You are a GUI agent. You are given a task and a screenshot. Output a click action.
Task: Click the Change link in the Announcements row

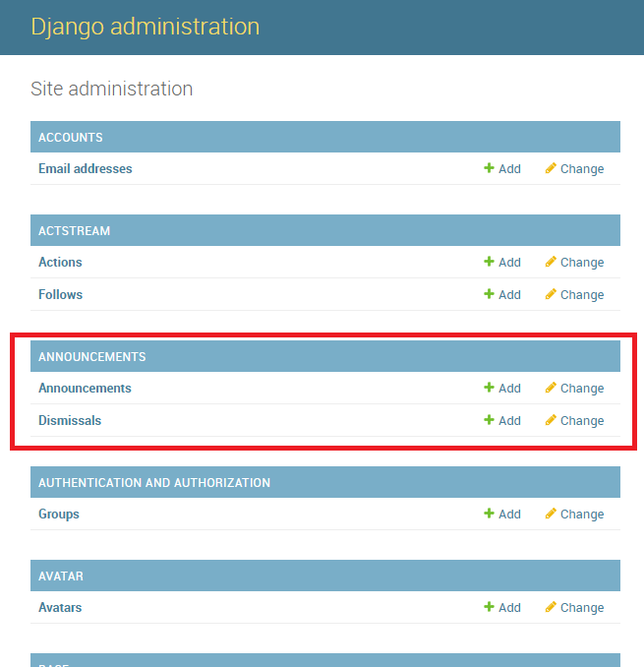coord(582,389)
